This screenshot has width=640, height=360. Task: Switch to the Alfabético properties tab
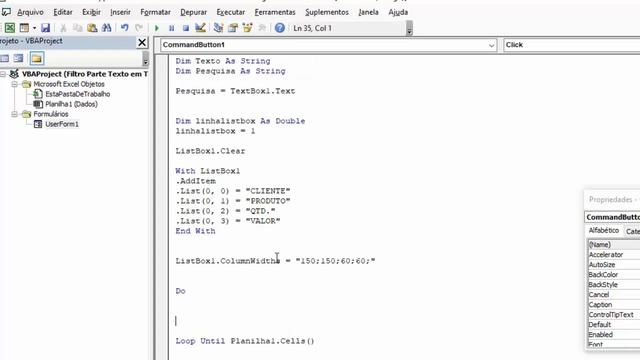click(x=604, y=231)
